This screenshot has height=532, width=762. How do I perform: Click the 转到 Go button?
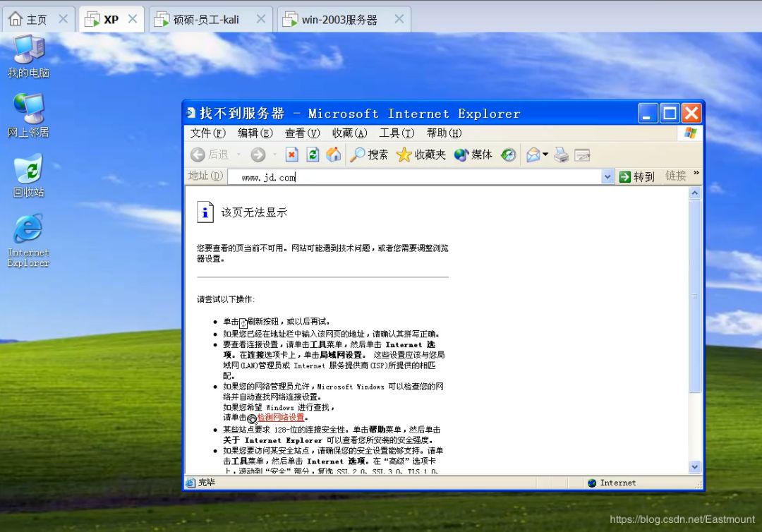coord(637,177)
